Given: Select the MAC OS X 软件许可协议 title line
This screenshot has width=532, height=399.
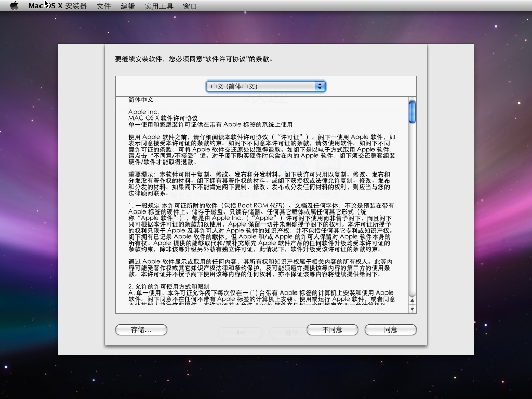Looking at the screenshot, I should click(163, 118).
